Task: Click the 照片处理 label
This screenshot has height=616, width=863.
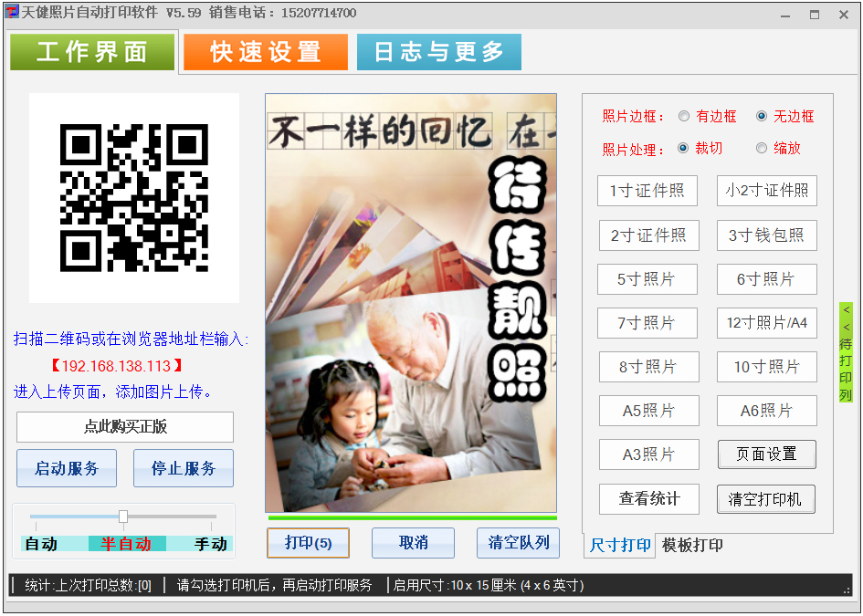Action: 634,150
